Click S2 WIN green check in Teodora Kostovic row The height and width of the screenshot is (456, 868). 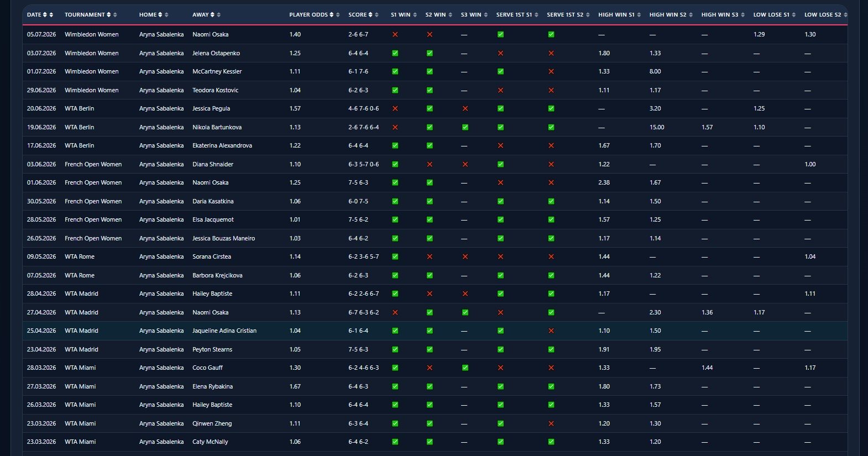430,90
